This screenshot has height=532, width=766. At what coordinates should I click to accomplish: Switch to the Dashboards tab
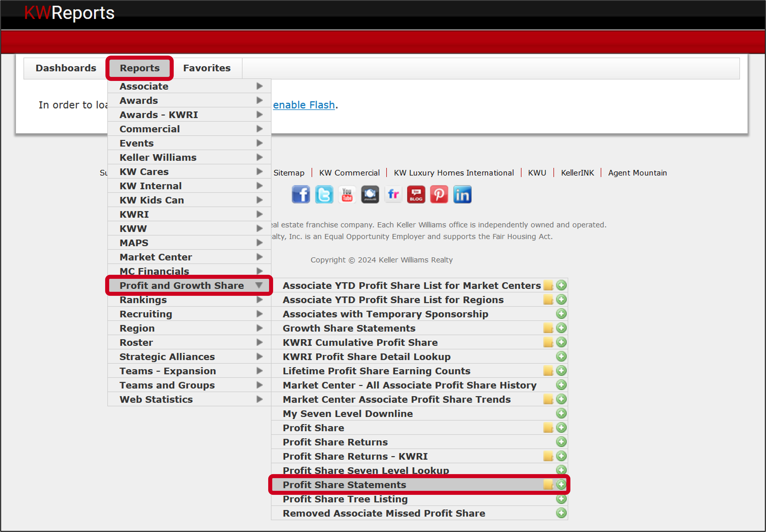[66, 68]
